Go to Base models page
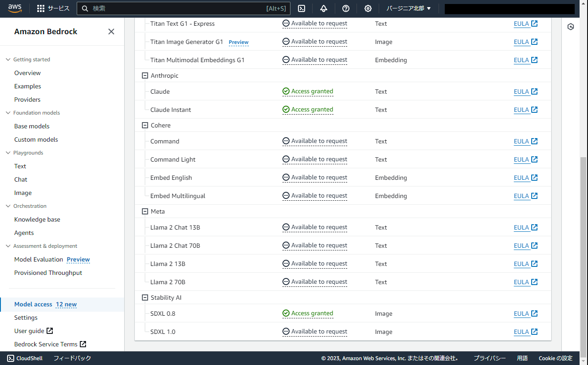Screen dimensions: 588x365 click(x=32, y=126)
